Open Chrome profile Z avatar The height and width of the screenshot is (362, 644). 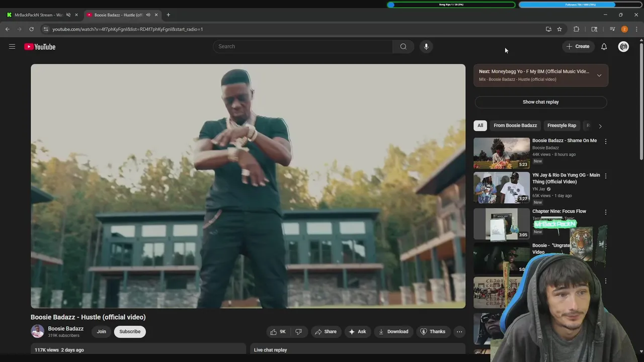(624, 29)
